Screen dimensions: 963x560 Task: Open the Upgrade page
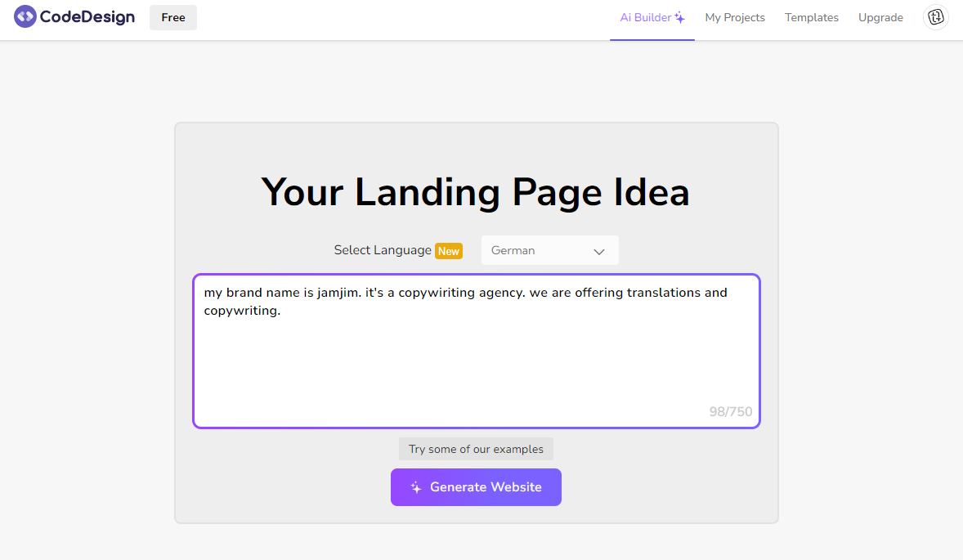pos(880,18)
